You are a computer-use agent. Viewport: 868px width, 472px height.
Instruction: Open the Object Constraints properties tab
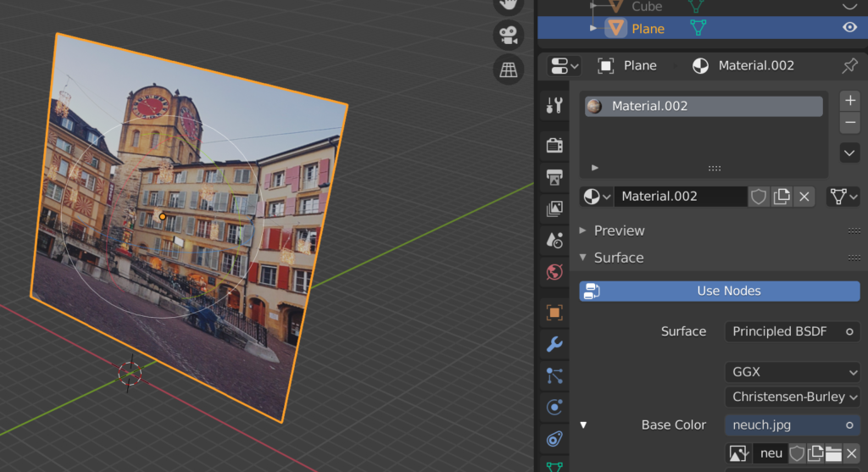point(554,439)
